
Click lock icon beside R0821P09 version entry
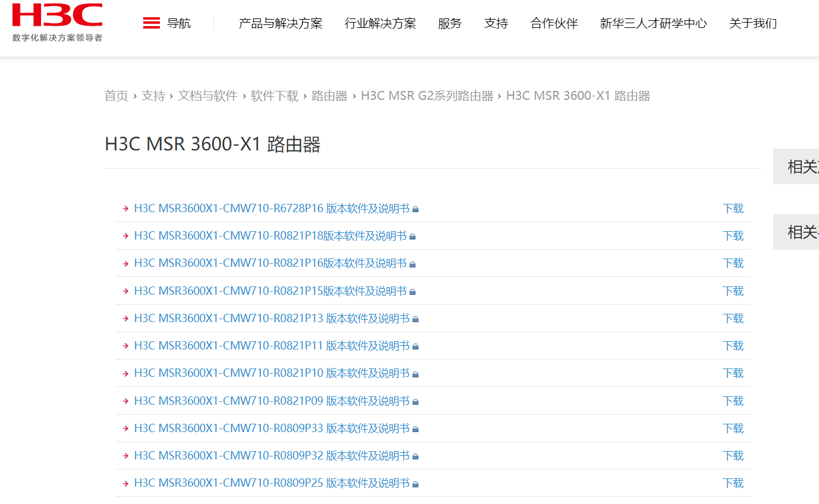[416, 402]
